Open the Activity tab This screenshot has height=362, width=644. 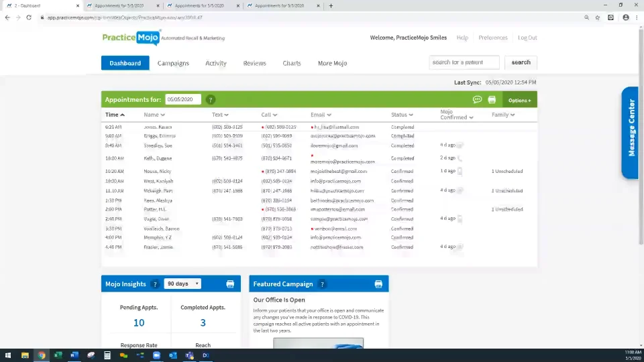click(x=215, y=63)
